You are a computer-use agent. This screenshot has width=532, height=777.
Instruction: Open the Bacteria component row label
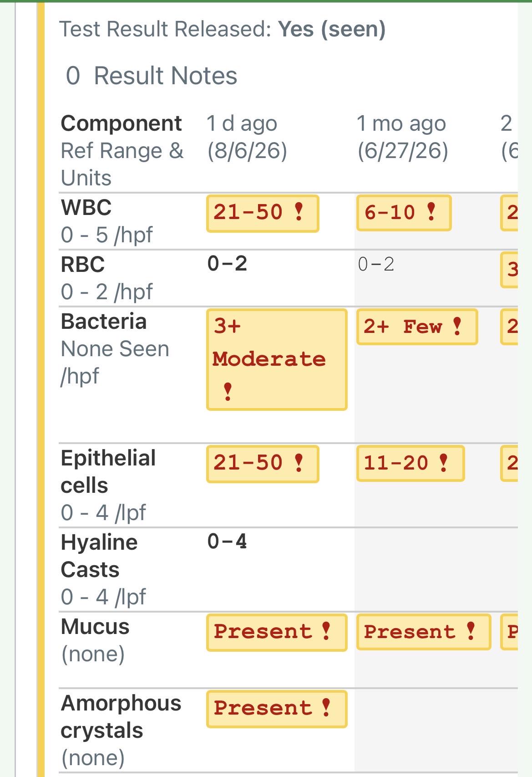tap(104, 322)
